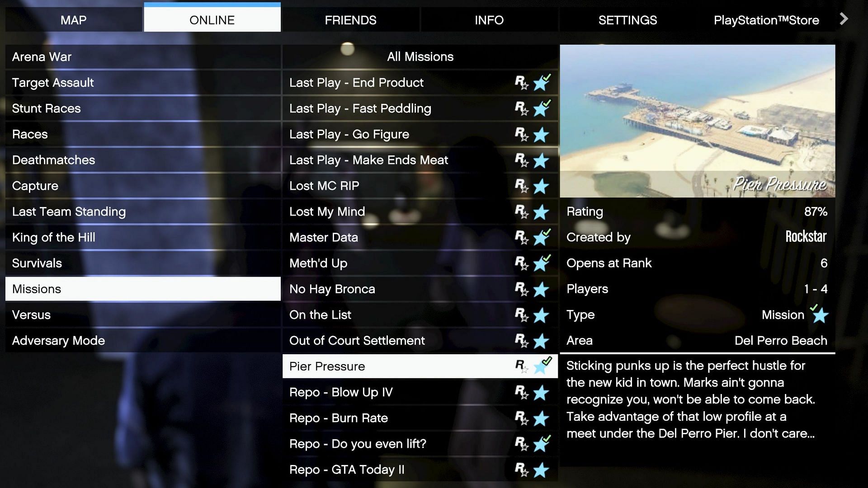Select the FRIENDS tab
The width and height of the screenshot is (868, 488).
pos(350,20)
